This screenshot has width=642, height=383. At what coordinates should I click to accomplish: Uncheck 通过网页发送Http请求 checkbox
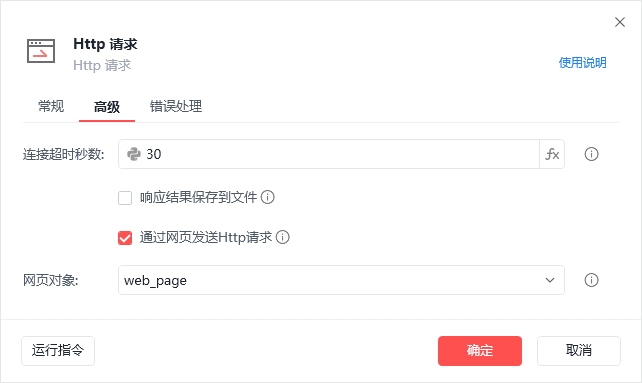pos(125,238)
